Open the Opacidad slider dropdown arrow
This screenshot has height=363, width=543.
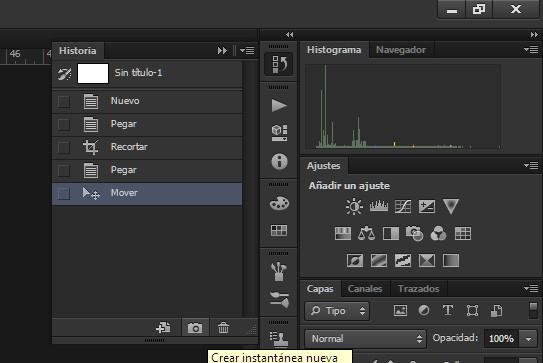pos(528,339)
